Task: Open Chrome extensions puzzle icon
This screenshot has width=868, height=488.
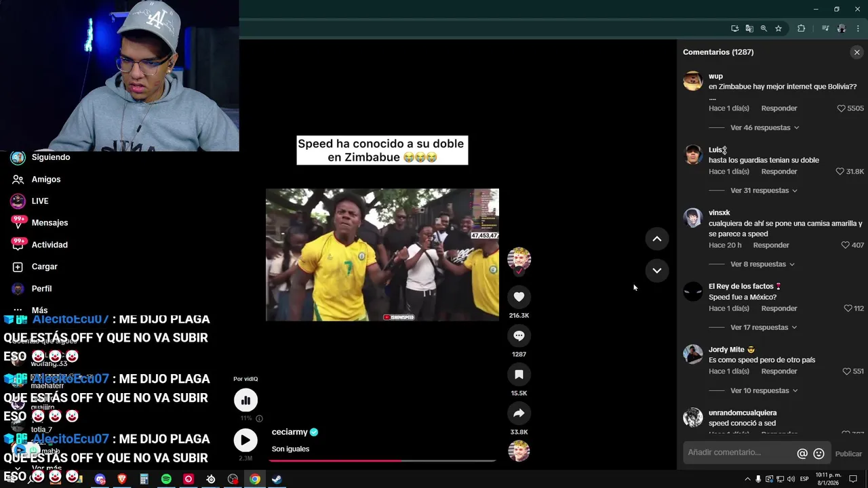Action: (801, 28)
